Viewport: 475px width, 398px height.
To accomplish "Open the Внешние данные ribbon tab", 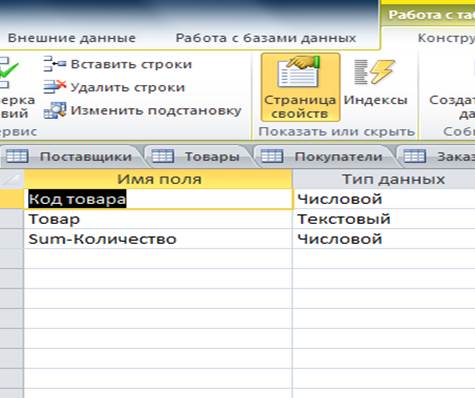I will tap(72, 38).
